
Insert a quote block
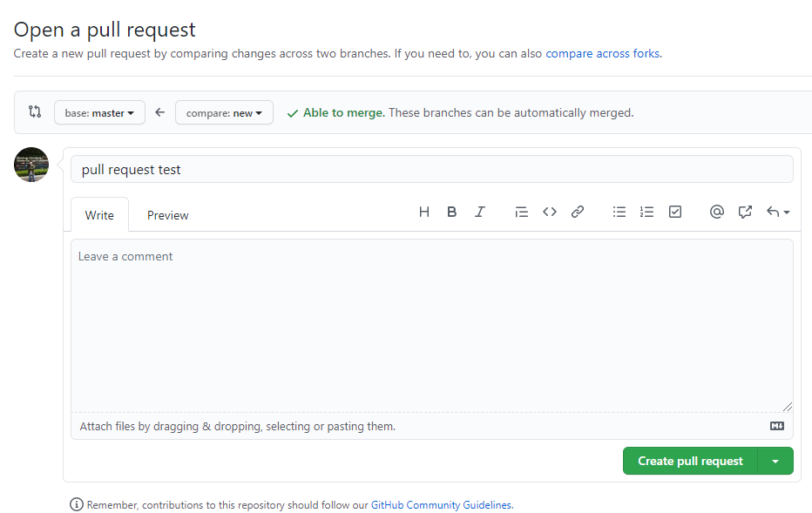click(522, 212)
